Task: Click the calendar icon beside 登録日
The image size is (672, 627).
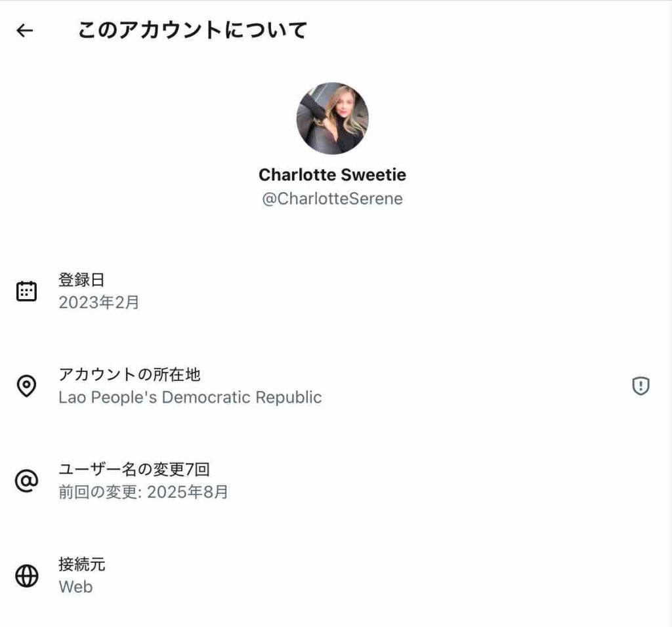Action: tap(26, 291)
